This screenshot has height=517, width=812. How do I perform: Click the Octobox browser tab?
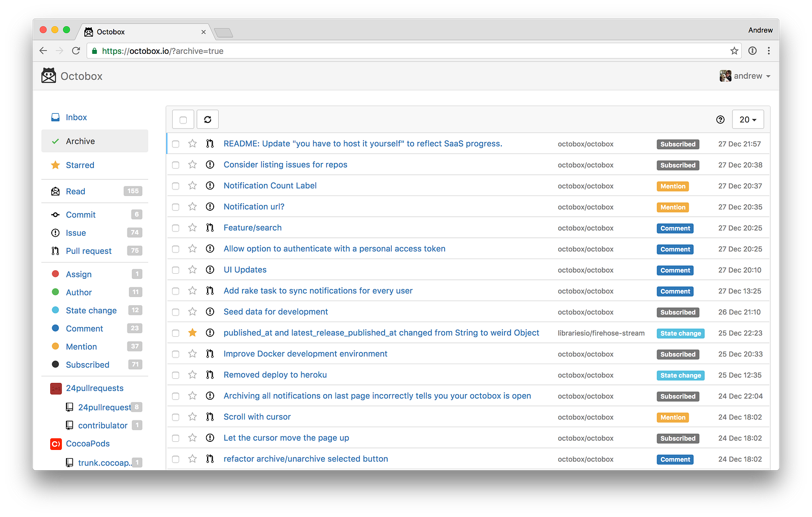click(144, 31)
